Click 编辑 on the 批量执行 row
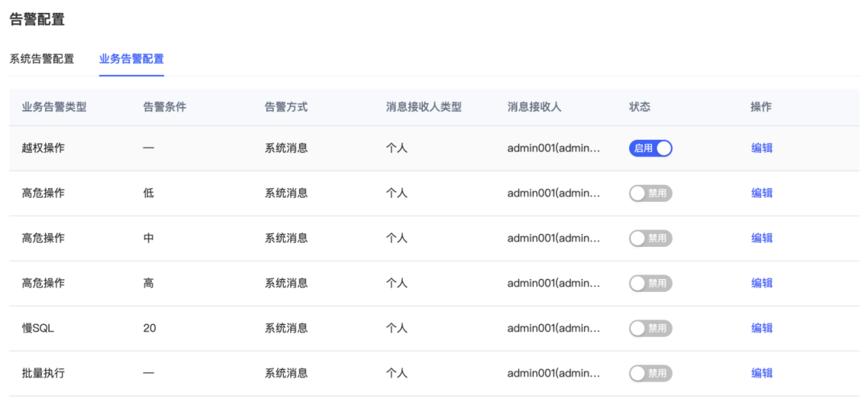The image size is (868, 399). pos(762,373)
